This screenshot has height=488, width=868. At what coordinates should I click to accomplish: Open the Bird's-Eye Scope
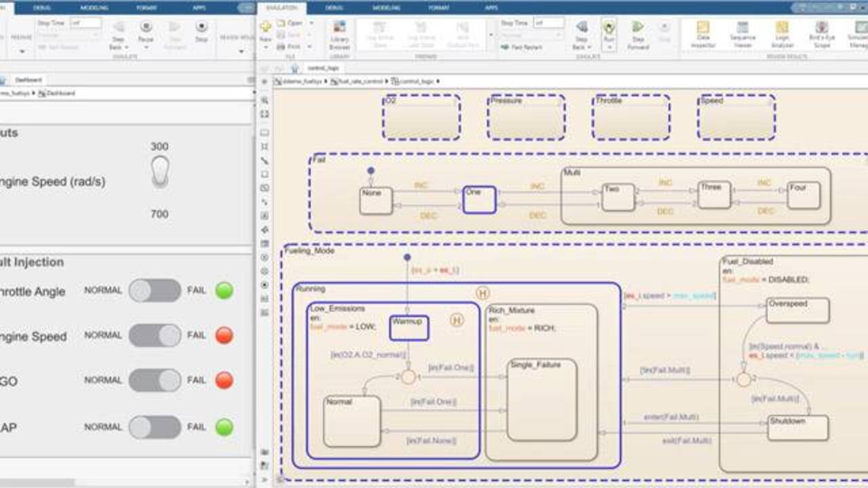pos(822,33)
